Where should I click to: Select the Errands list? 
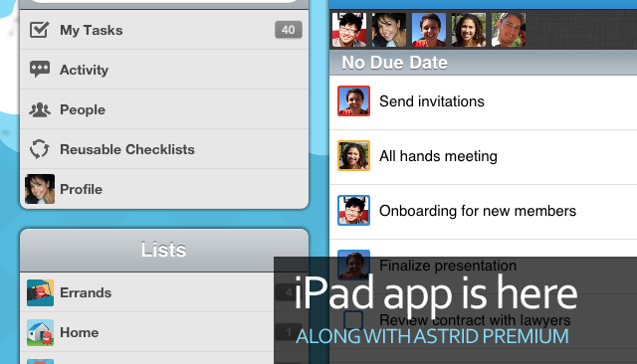pyautogui.click(x=164, y=292)
